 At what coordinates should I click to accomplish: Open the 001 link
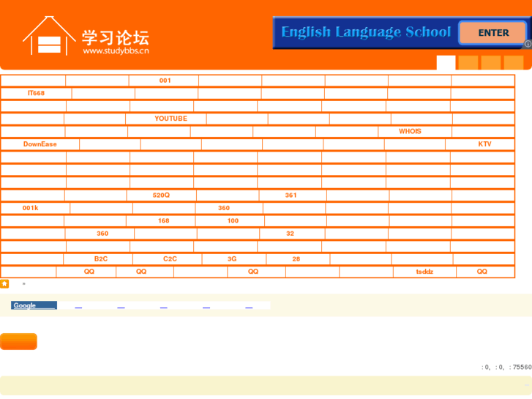point(165,81)
